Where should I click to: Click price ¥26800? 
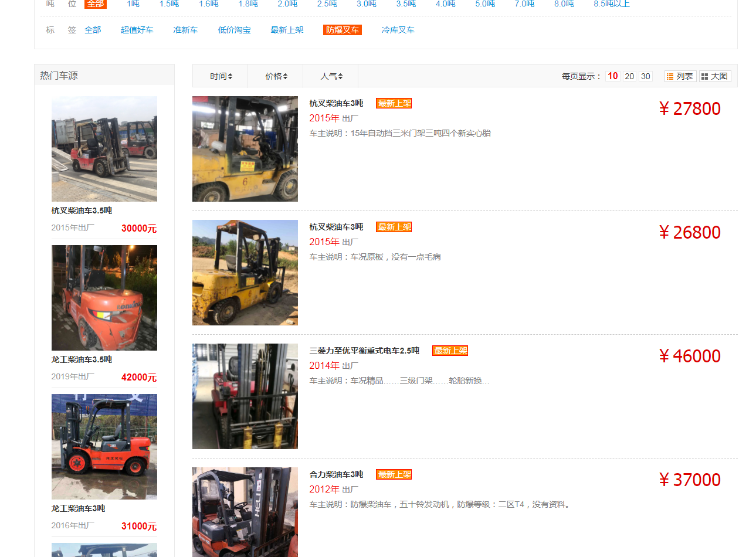tap(690, 232)
